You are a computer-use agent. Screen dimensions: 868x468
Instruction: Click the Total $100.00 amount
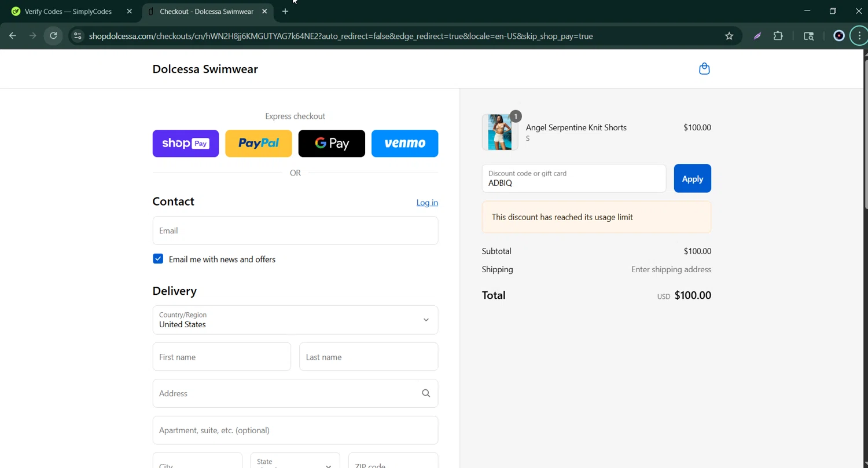coord(693,295)
